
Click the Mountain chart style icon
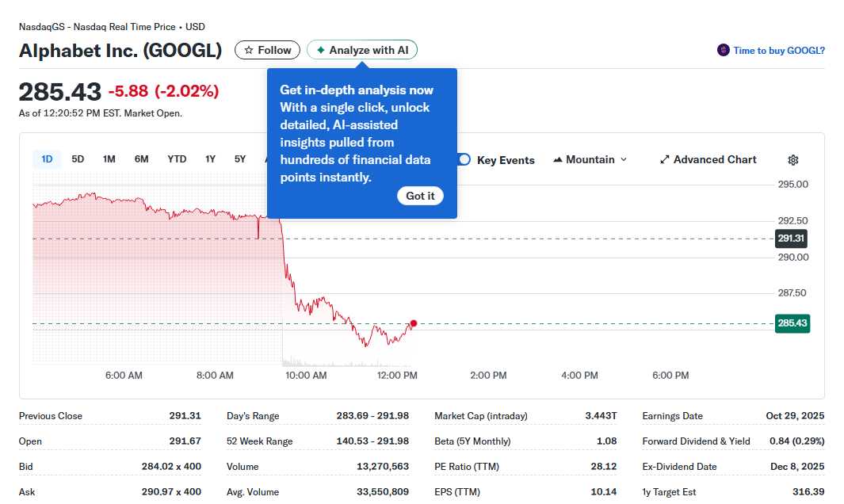pos(559,159)
